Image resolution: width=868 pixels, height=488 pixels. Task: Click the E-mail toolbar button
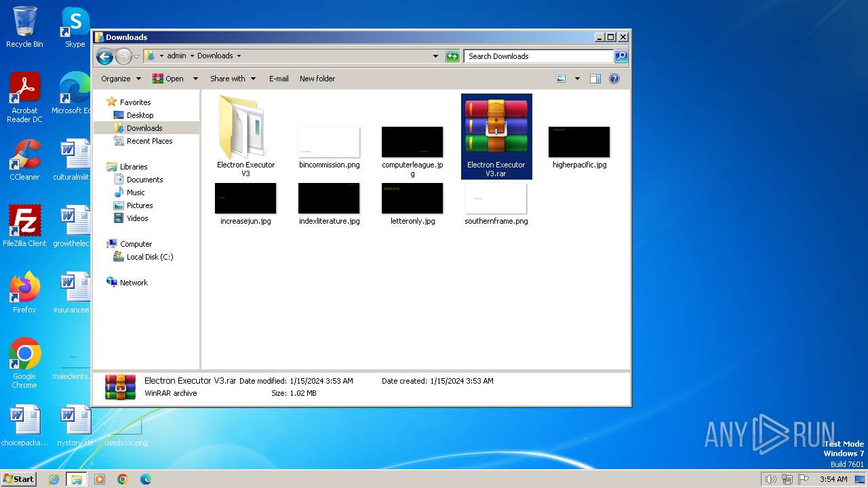(279, 79)
